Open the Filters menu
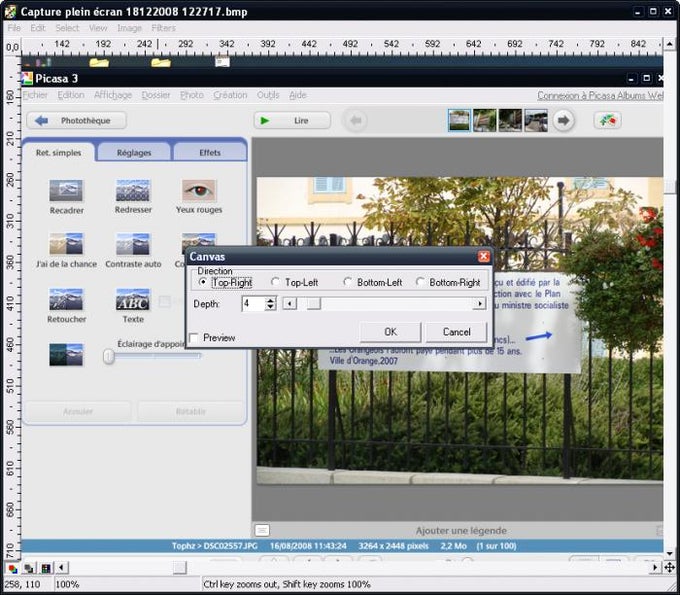The width and height of the screenshot is (680, 595). click(x=163, y=28)
